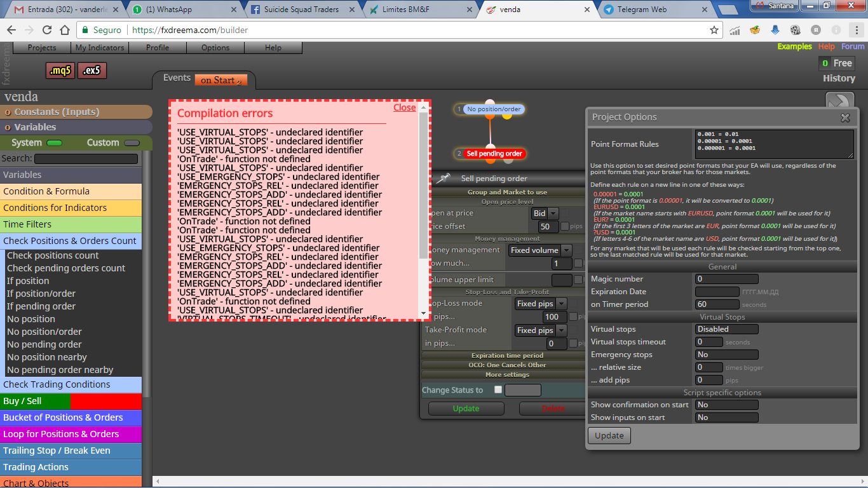Close the Compilation errors popup
The width and height of the screenshot is (868, 488).
(405, 107)
